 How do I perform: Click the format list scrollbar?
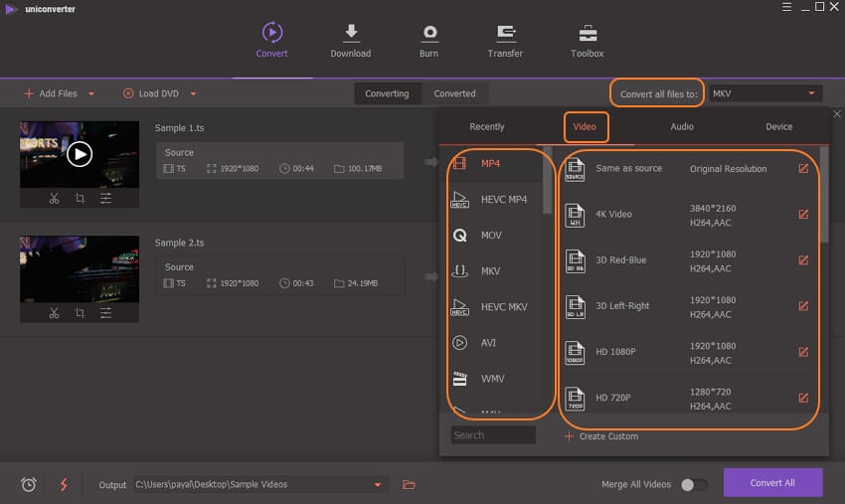(547, 181)
